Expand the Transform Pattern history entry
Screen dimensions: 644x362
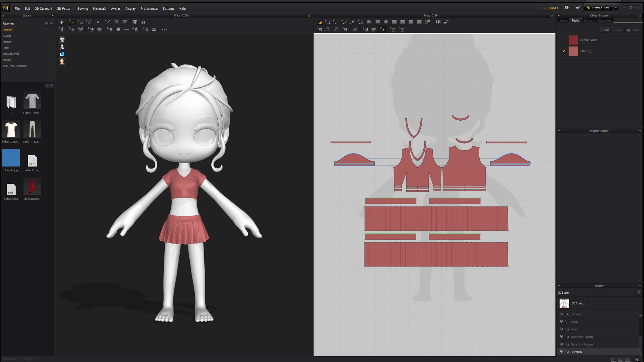point(562,337)
